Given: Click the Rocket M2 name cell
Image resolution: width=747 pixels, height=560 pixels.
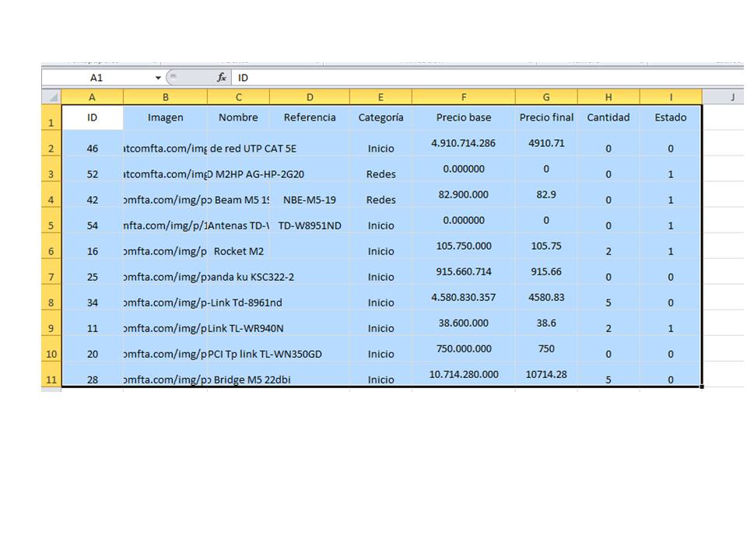Looking at the screenshot, I should pyautogui.click(x=238, y=246).
